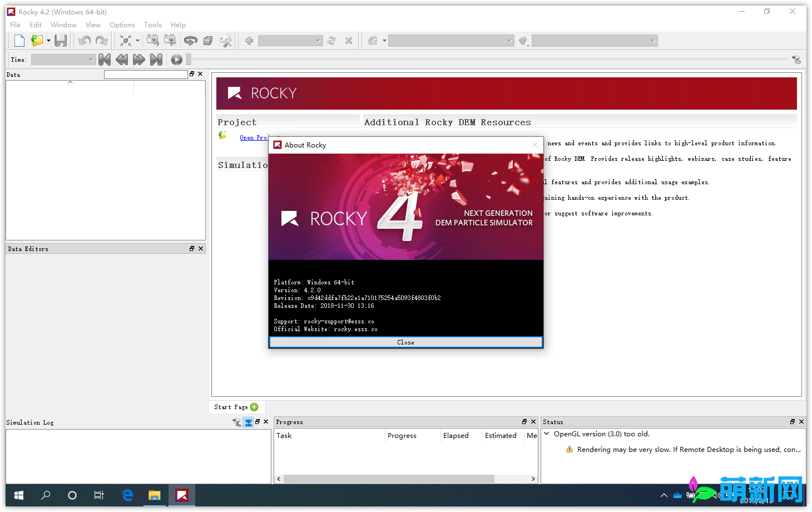This screenshot has height=512, width=812.
Task: Open the render settings tool
Action: [226, 40]
